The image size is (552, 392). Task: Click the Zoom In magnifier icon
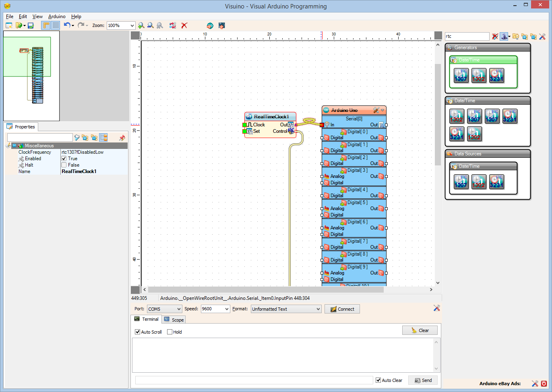click(141, 25)
